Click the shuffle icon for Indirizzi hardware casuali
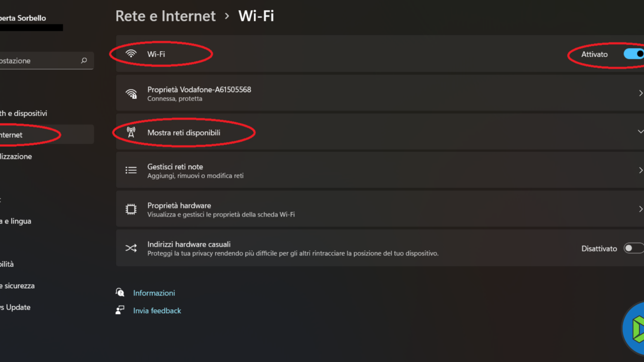644x362 pixels. 131,248
